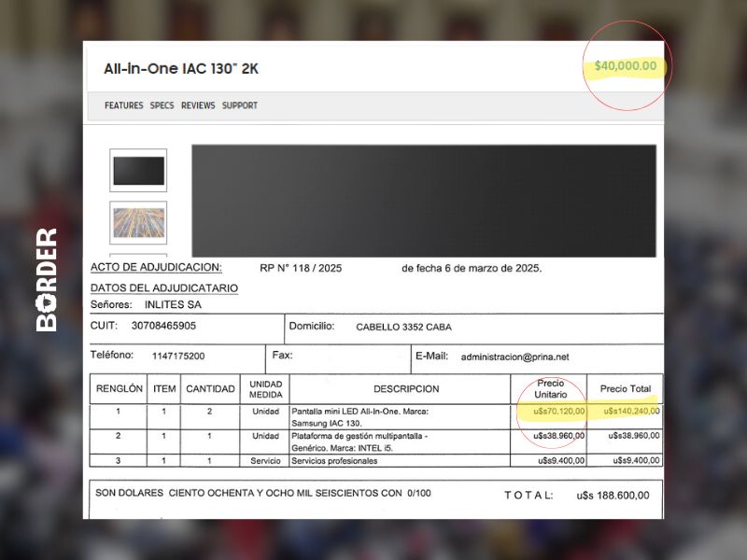The image size is (747, 560).
Task: Click the RP N° 118 / 2025 text
Action: (x=301, y=268)
